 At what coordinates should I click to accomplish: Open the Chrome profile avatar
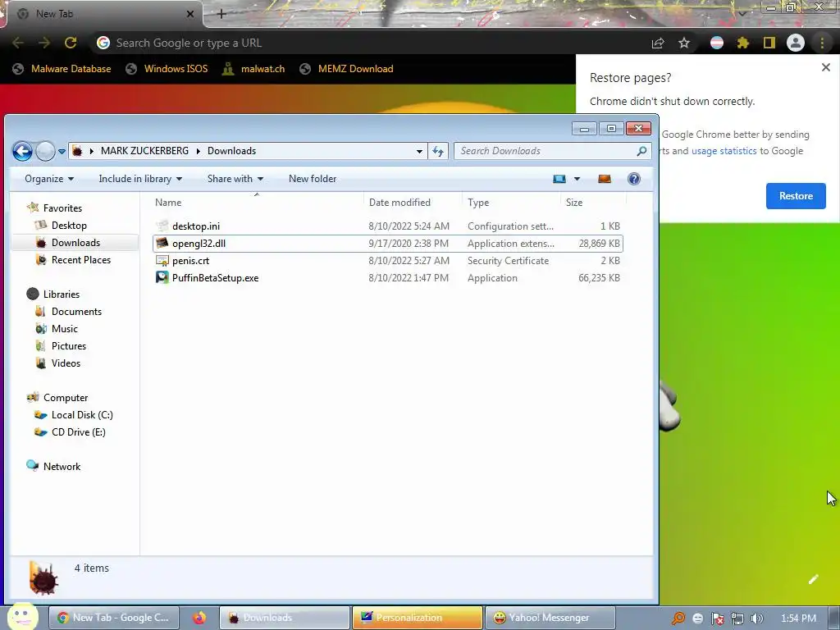(796, 43)
